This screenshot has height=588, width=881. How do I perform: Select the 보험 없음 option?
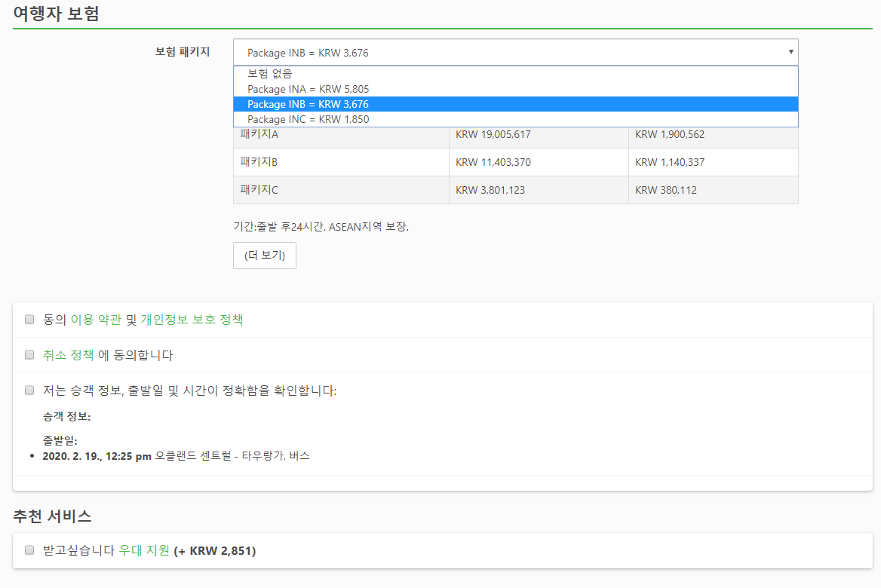pyautogui.click(x=515, y=74)
